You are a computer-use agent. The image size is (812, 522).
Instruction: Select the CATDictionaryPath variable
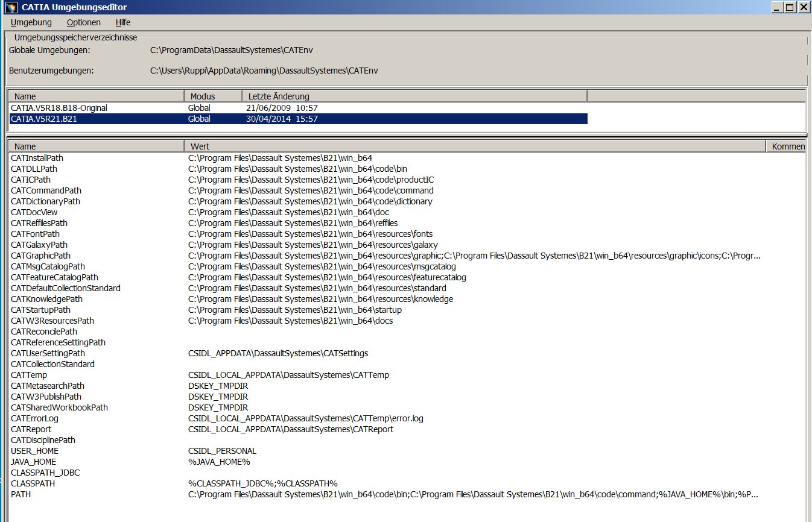45,201
